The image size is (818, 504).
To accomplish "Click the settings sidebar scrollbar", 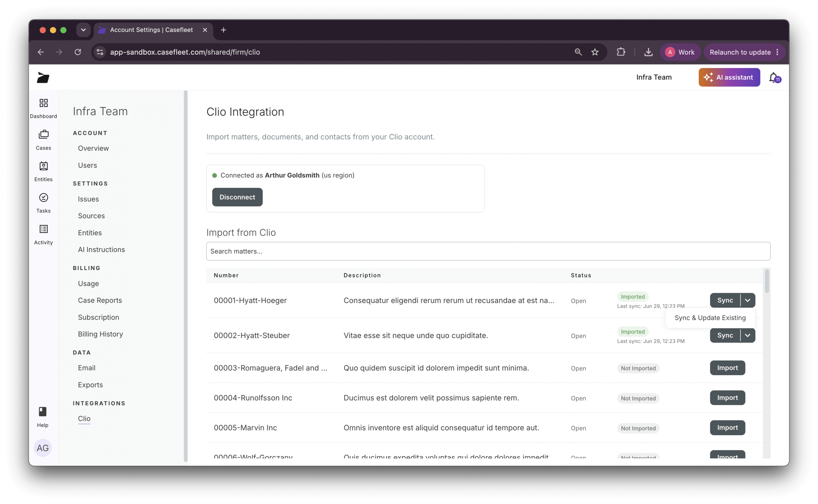I will [x=186, y=276].
